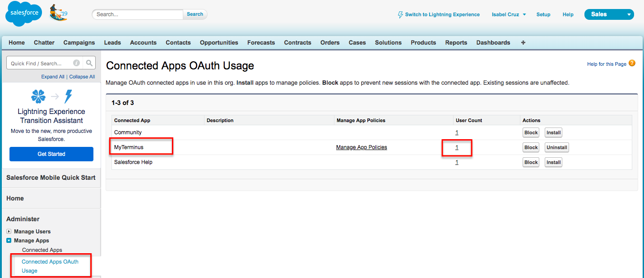Open the Setup link
The image size is (644, 278).
pos(543,14)
